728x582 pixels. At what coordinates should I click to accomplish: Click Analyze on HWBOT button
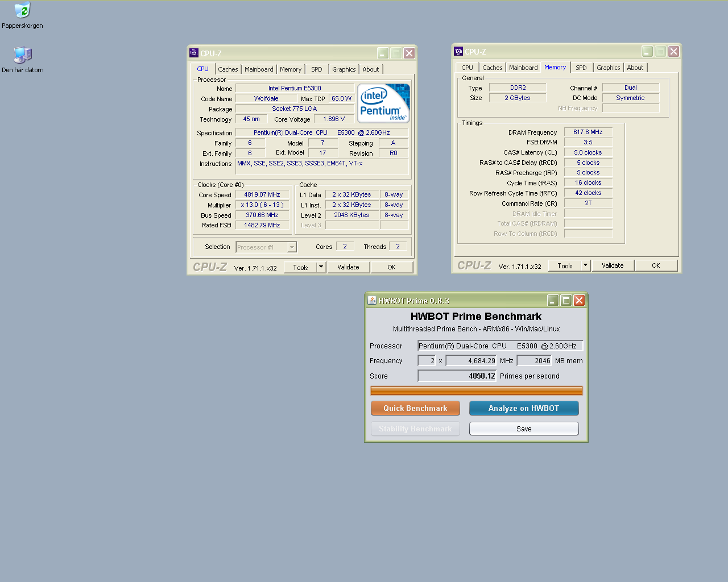point(524,408)
